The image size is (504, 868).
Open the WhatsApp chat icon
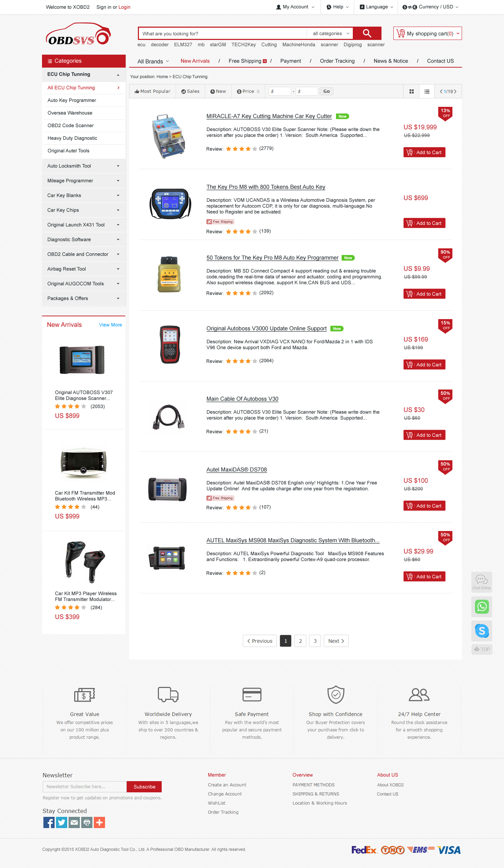(482, 607)
